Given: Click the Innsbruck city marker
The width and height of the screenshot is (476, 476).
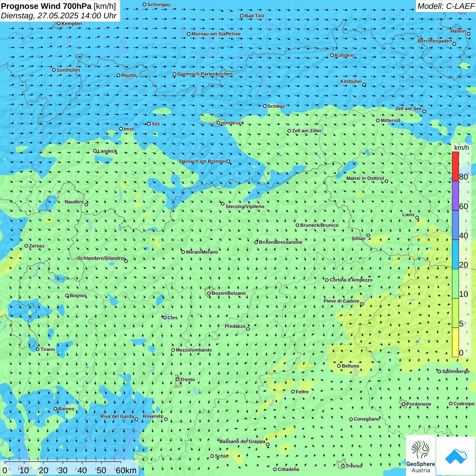Looking at the screenshot, I should click(219, 123).
